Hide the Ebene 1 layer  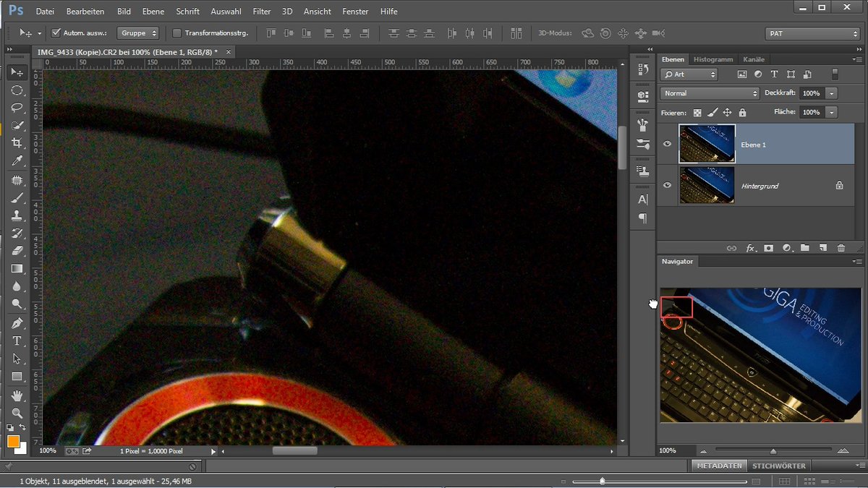667,144
